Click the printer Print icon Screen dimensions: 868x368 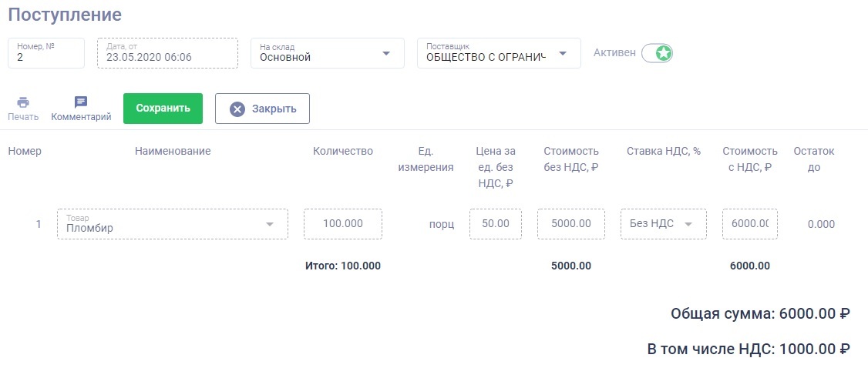(23, 102)
